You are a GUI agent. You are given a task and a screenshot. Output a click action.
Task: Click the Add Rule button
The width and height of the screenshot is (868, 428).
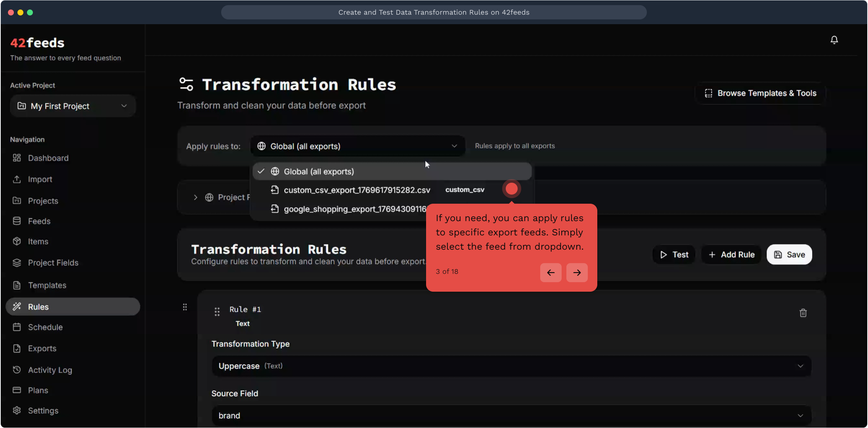[731, 255]
